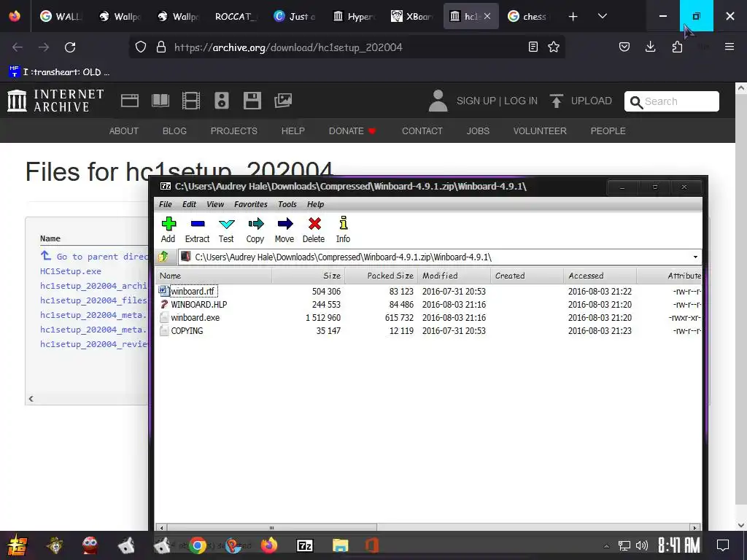Open the Edit menu in 7-Zip
Image resolution: width=747 pixels, height=560 pixels.
pos(189,204)
